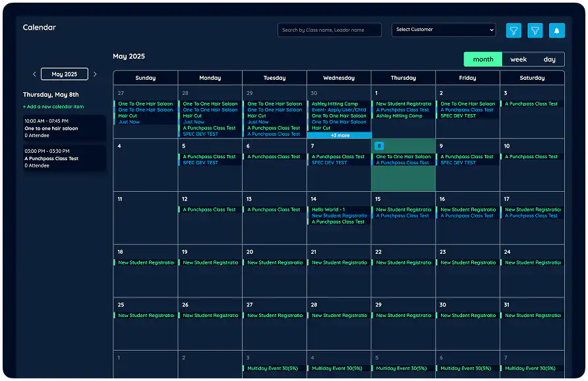This screenshot has height=381, width=588.
Task: Open the Select Customer dropdown
Action: coord(444,30)
